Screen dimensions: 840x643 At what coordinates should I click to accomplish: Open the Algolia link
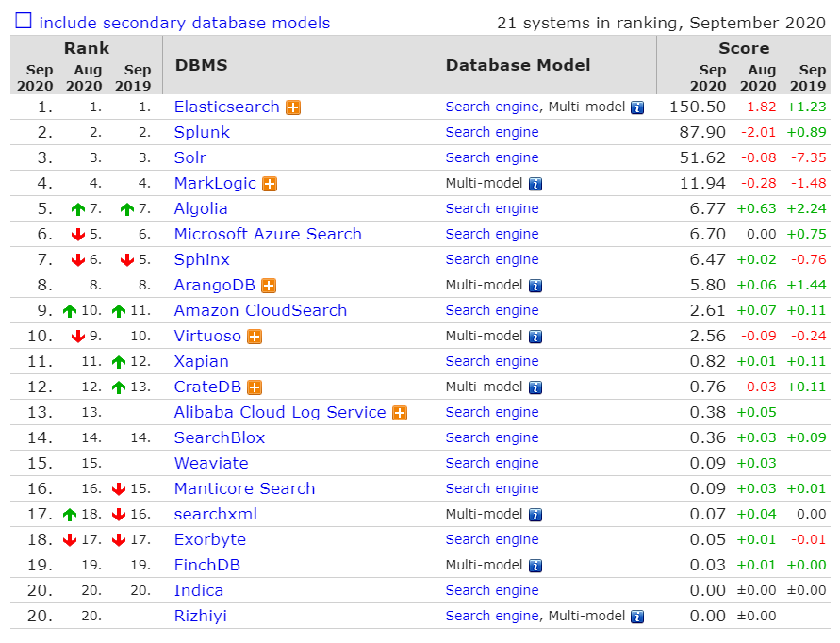[201, 208]
